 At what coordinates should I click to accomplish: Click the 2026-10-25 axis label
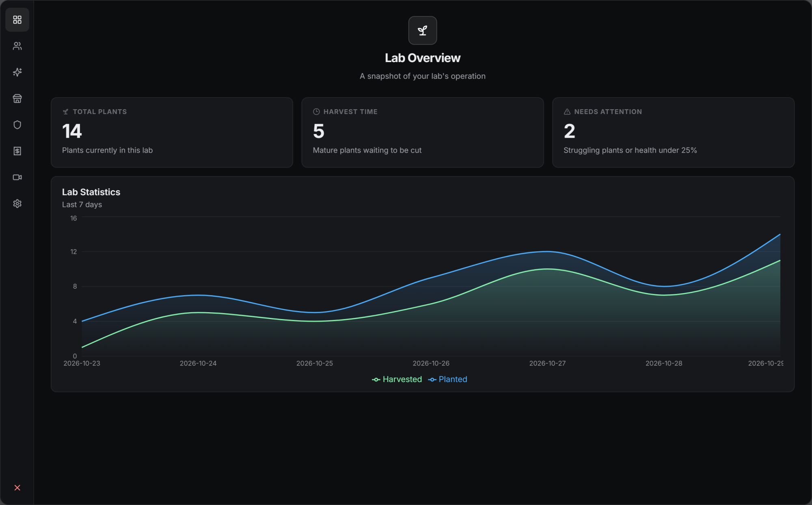(x=315, y=363)
